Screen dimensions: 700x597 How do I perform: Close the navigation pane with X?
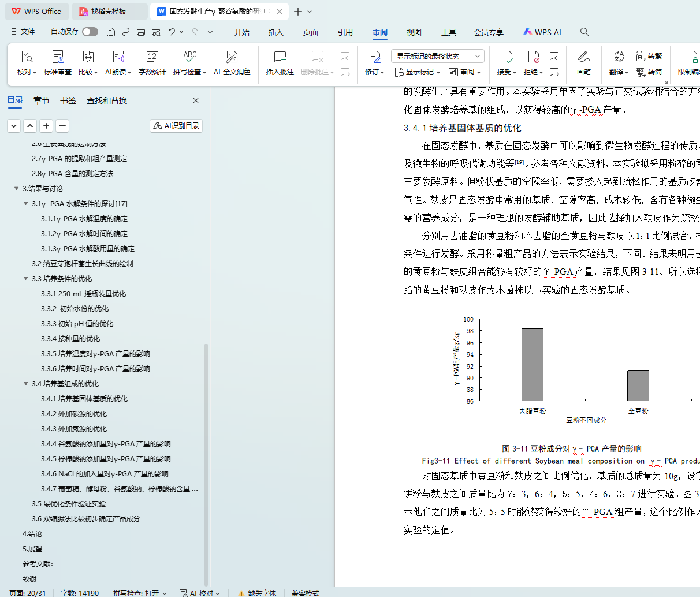point(196,100)
